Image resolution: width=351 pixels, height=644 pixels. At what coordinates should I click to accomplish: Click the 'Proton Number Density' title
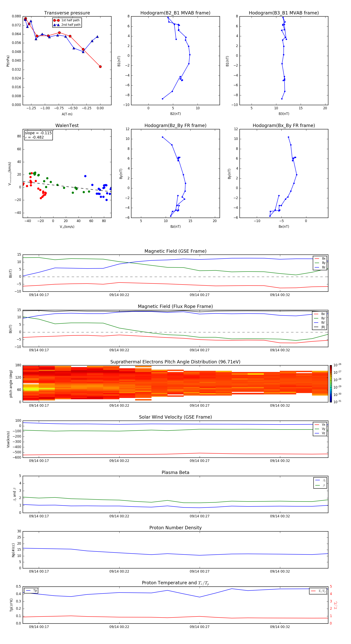pyautogui.click(x=175, y=528)
